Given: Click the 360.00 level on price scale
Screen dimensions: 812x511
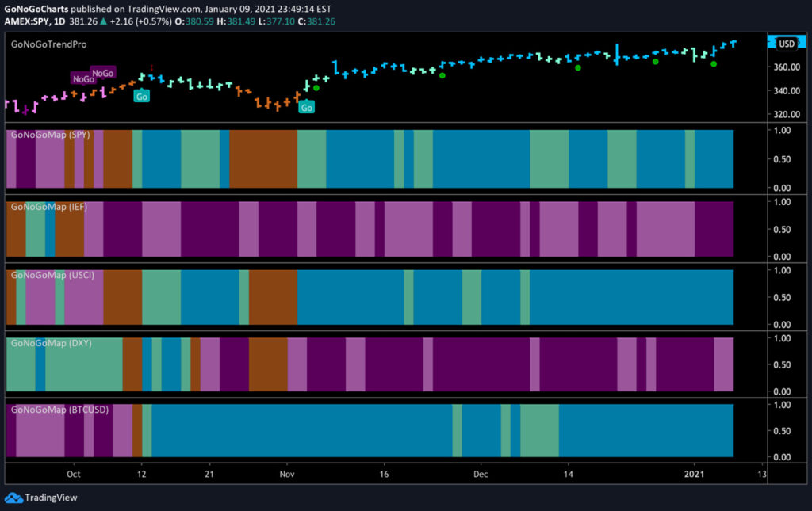Looking at the screenshot, I should point(787,67).
